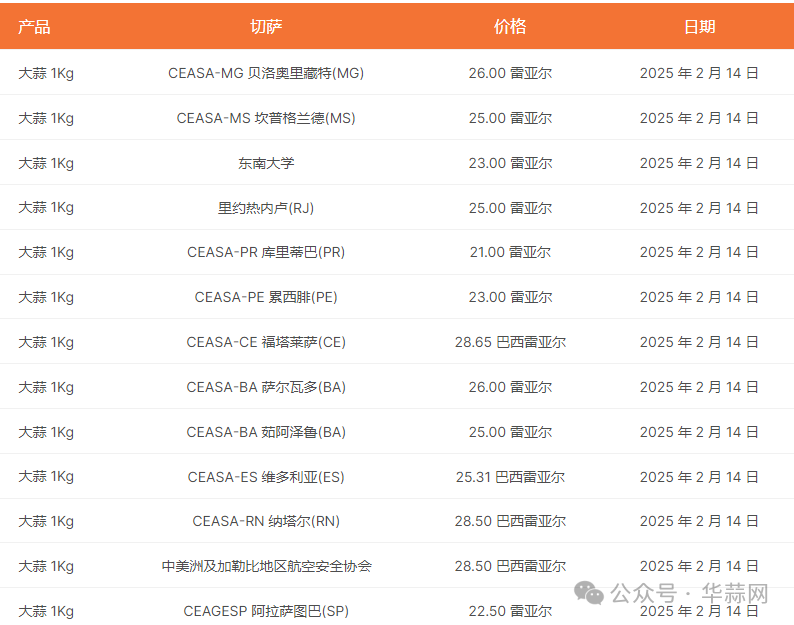The height and width of the screenshot is (625, 794).
Task: Select the CEASA-PR 库里蒂巴(PR) cell
Action: click(266, 253)
